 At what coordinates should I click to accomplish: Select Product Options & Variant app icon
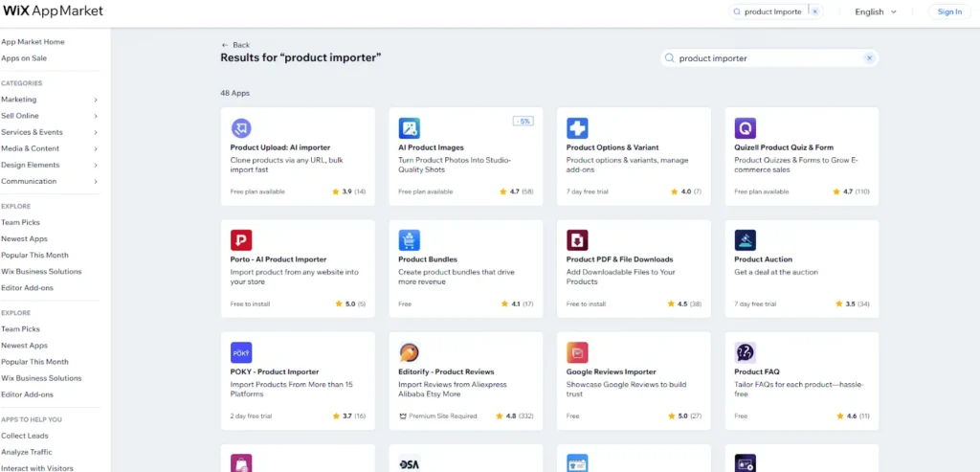click(x=577, y=128)
